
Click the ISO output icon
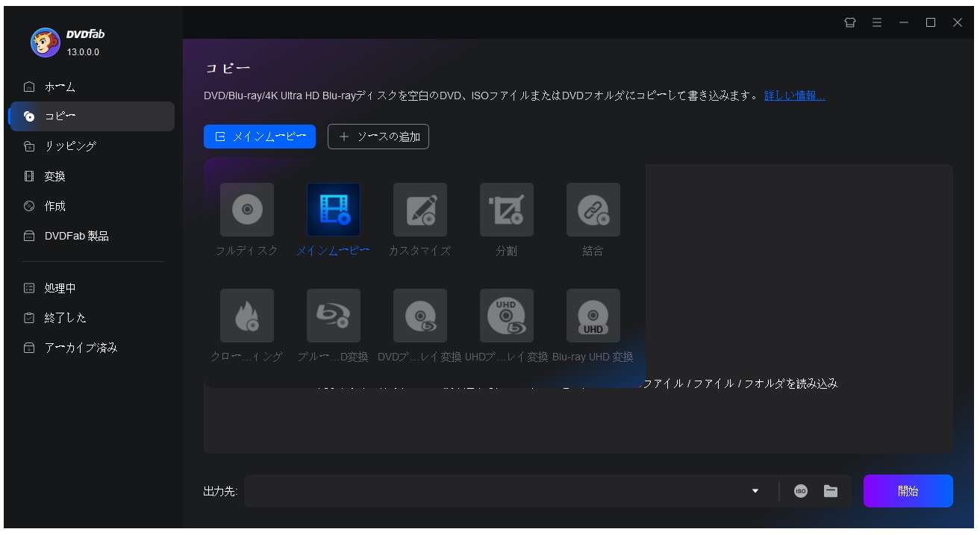[801, 491]
